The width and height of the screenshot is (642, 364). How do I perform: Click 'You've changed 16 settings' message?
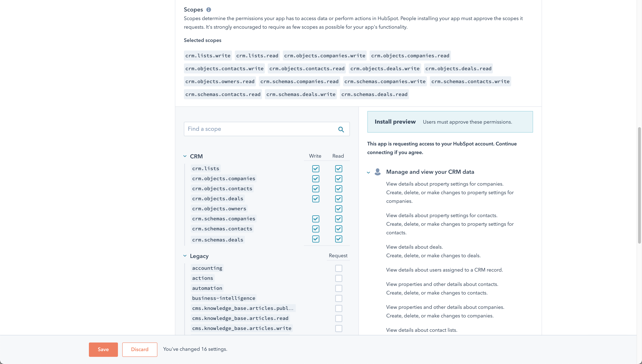195,349
